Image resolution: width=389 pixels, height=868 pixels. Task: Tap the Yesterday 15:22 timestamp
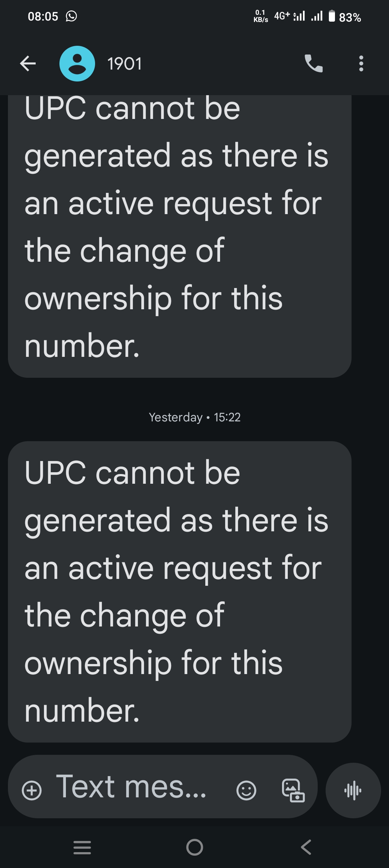pyautogui.click(x=194, y=417)
